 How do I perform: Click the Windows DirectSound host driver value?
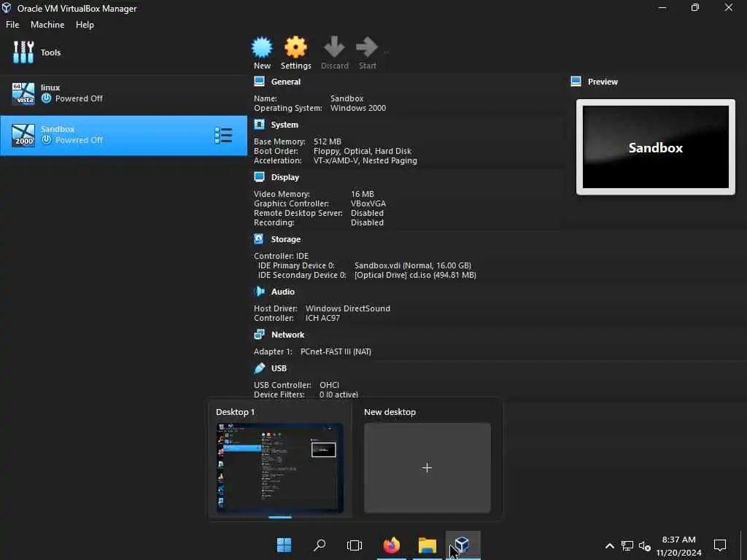click(x=347, y=308)
